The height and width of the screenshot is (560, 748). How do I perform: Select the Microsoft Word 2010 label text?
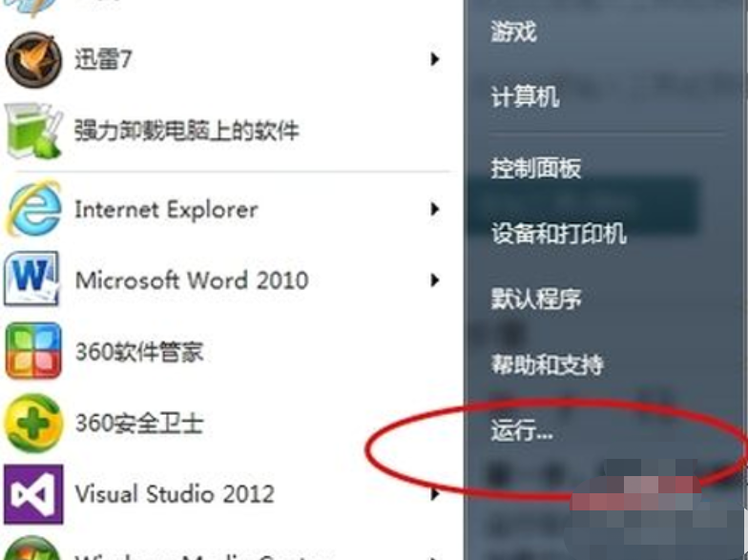point(192,280)
